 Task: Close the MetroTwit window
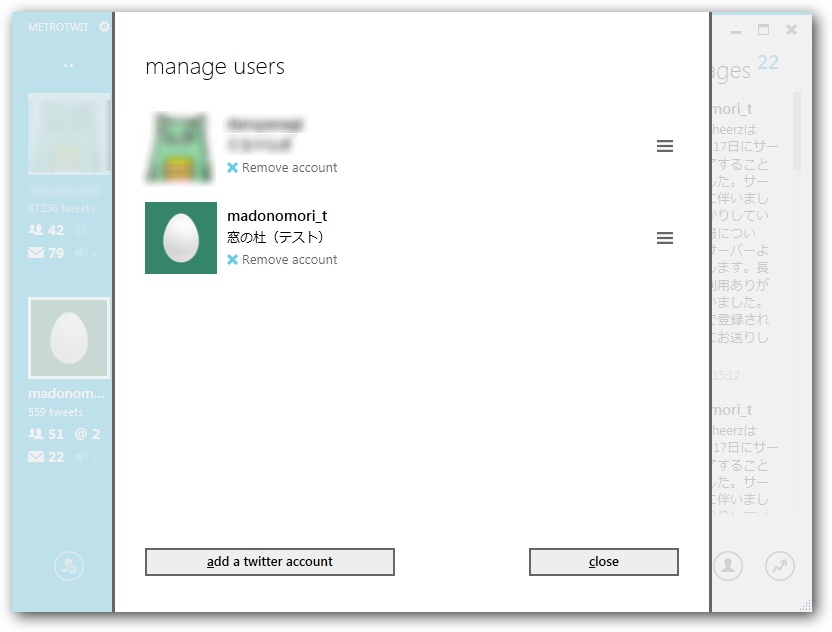tap(791, 30)
